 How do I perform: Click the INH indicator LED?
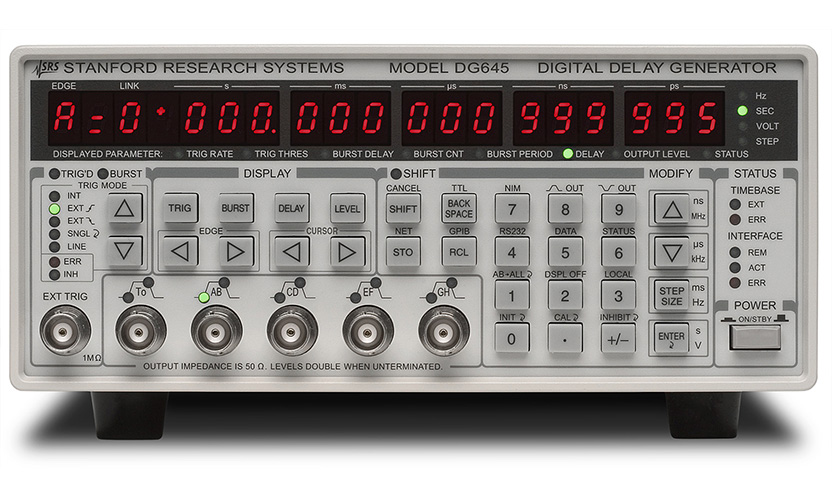pos(55,274)
